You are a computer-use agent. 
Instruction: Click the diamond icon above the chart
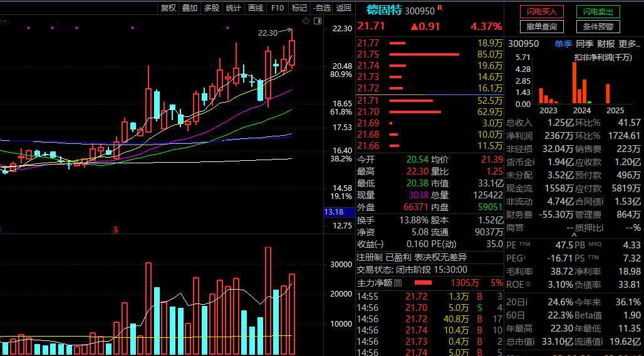(x=306, y=21)
